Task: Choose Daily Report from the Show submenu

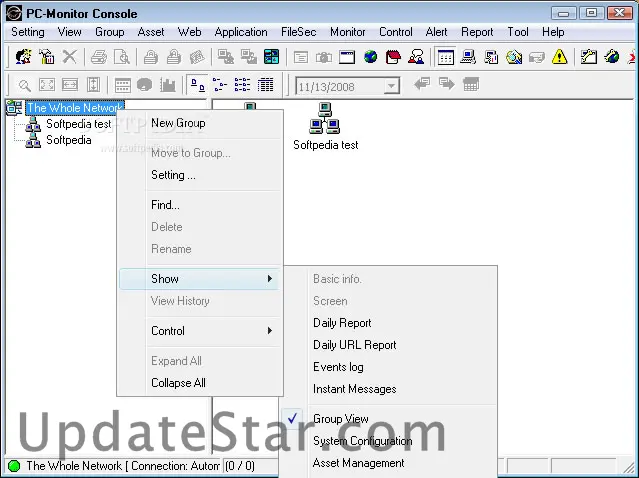Action: coord(342,323)
